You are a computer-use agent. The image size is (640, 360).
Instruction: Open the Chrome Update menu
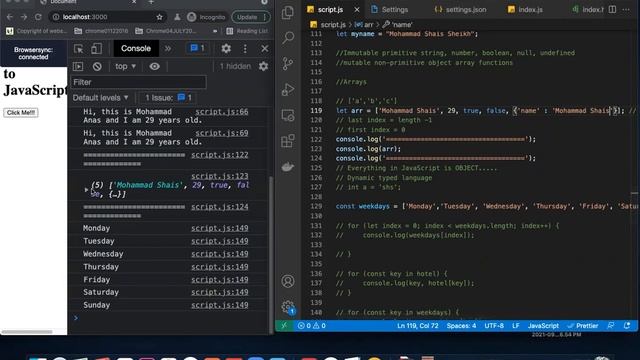(x=251, y=17)
